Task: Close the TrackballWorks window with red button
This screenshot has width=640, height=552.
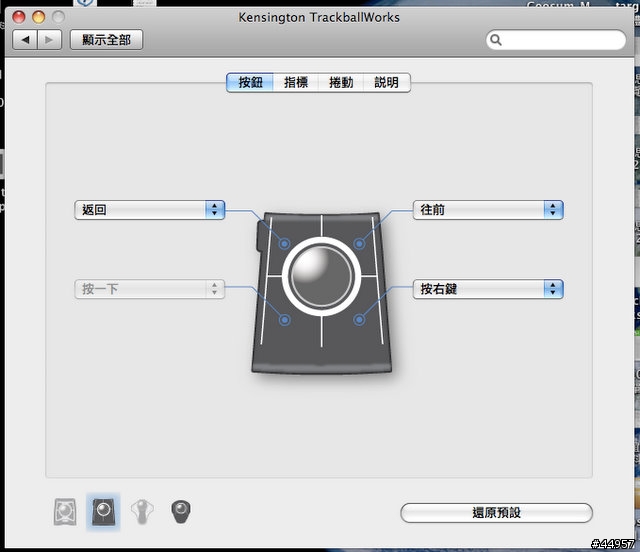Action: tap(19, 17)
